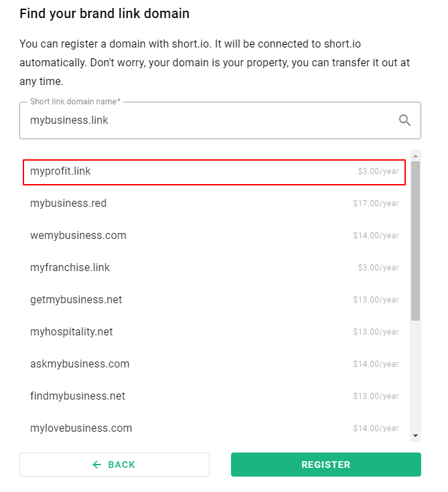Select the askmybusiness.com entry
The height and width of the screenshot is (492, 448).
(x=214, y=364)
